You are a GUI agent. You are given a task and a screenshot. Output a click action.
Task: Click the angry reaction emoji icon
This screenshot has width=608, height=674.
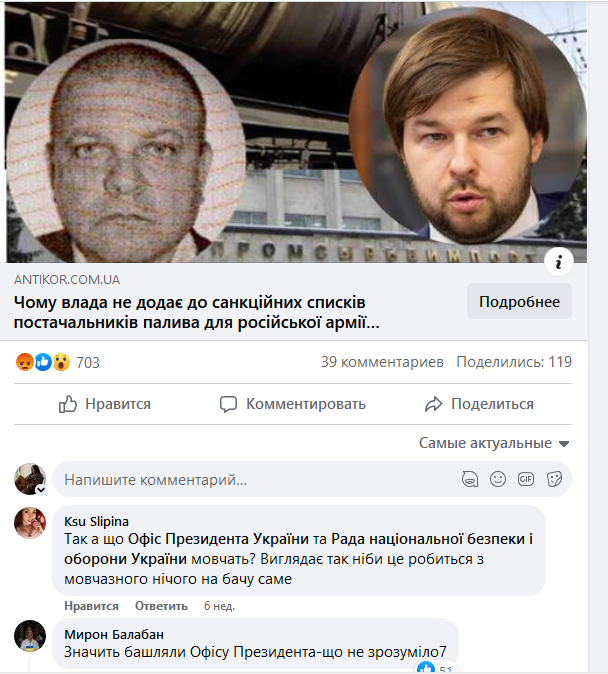tap(25, 362)
